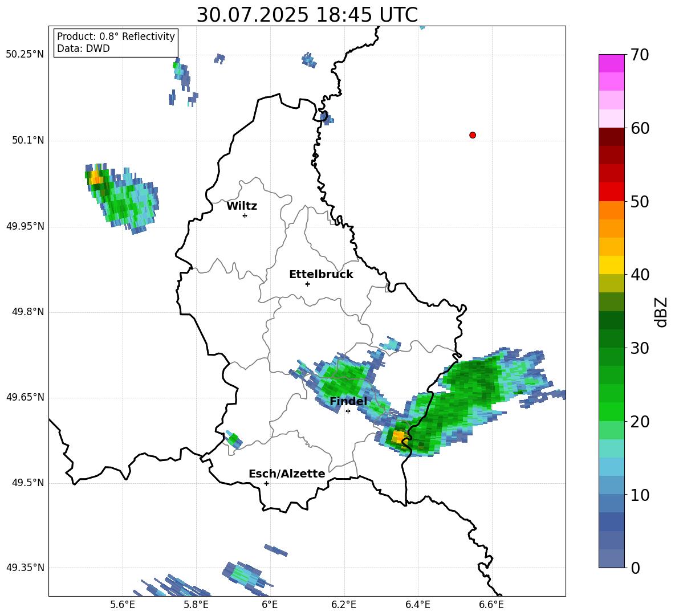675x616 pixels.
Task: Click the small echo on Luxembourg's southwest border
Action: point(234,439)
